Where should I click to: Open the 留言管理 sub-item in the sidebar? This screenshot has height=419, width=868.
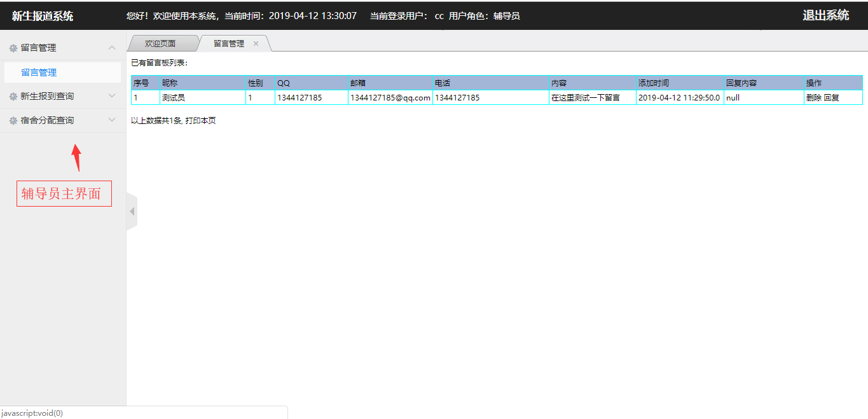click(39, 72)
